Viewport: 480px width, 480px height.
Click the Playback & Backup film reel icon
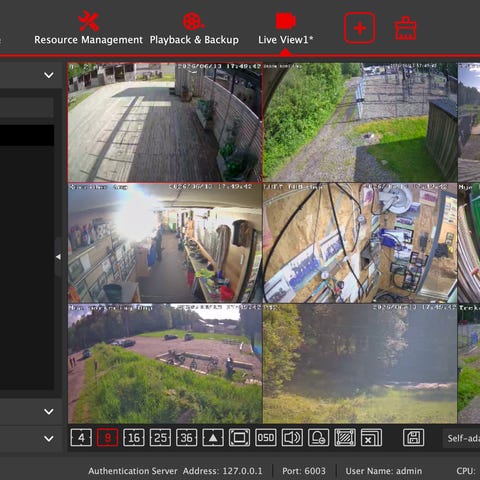[193, 21]
